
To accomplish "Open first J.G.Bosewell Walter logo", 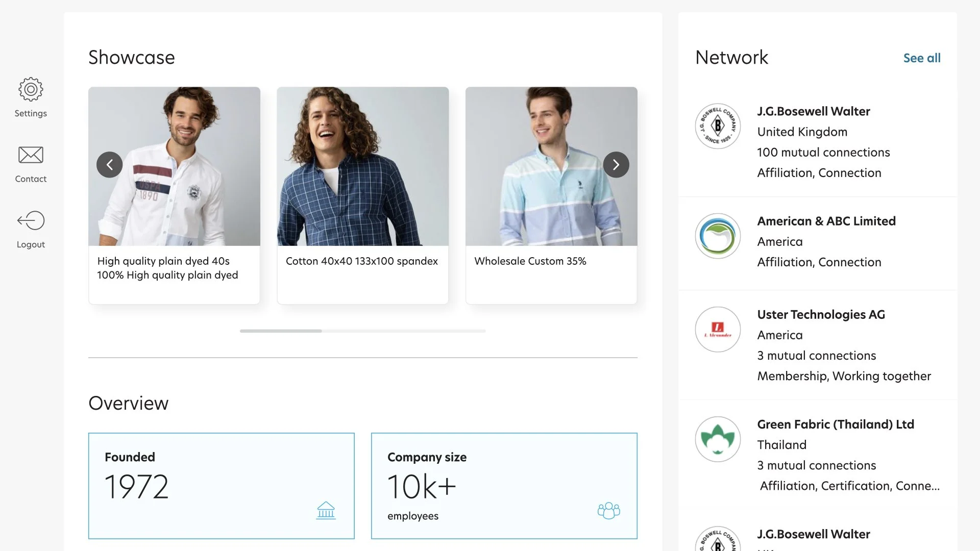I will (x=718, y=126).
